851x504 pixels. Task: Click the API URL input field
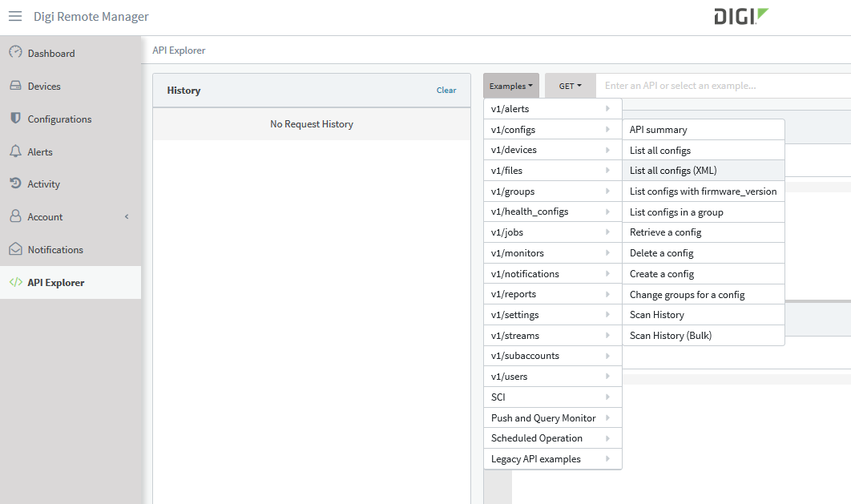coord(724,86)
